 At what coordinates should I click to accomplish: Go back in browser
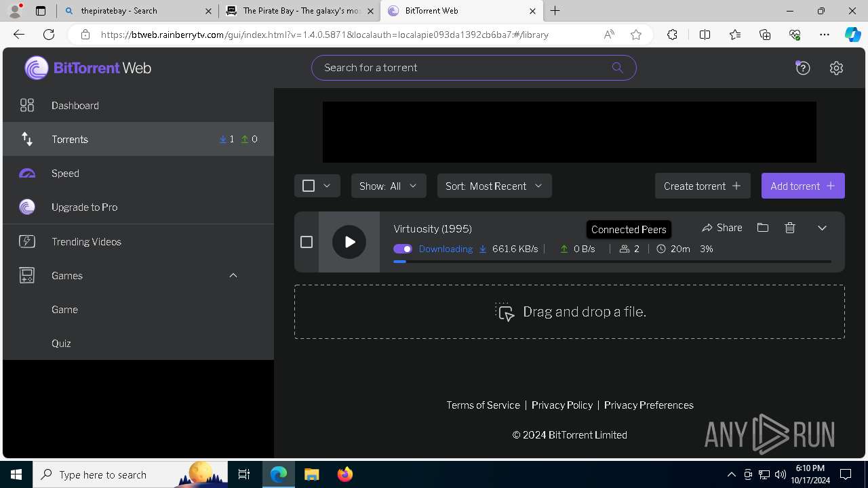(19, 35)
